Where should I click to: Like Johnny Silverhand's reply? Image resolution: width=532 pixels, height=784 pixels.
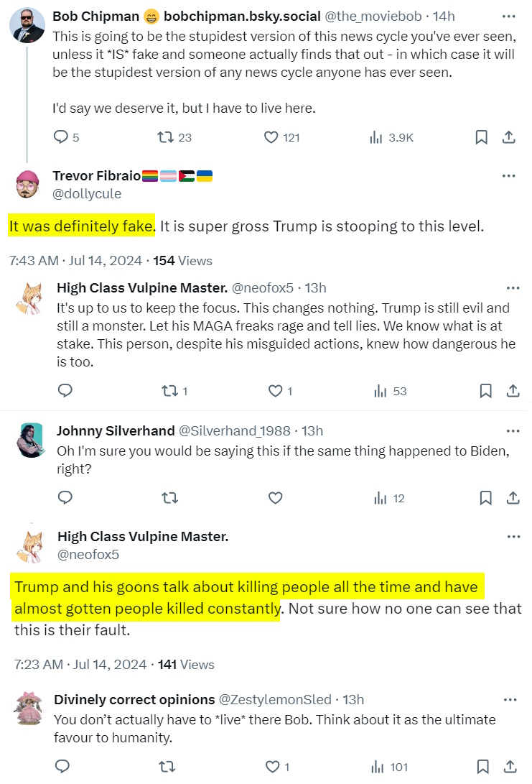pyautogui.click(x=275, y=497)
